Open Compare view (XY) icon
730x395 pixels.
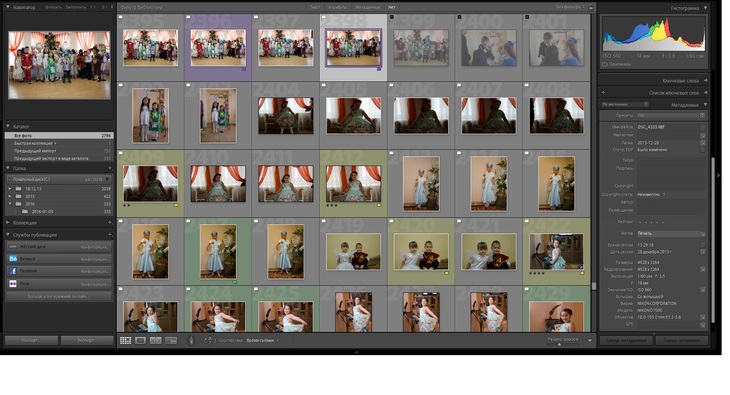(155, 341)
